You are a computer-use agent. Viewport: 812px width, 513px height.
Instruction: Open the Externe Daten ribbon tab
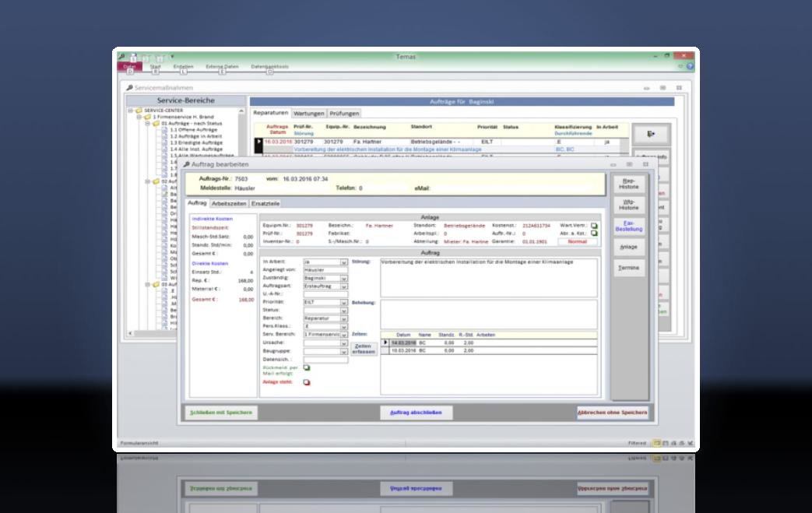click(x=222, y=67)
